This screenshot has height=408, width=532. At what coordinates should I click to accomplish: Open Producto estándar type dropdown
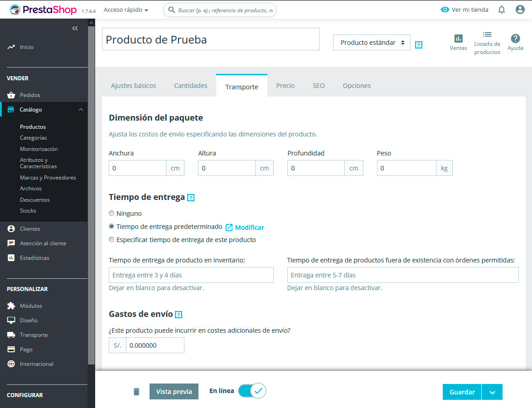coord(372,43)
